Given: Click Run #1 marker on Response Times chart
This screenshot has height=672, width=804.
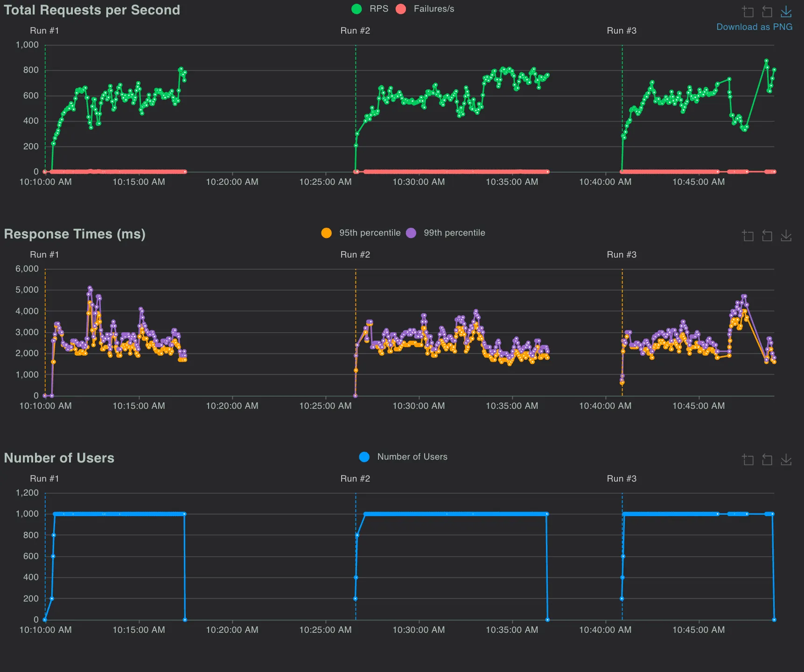Looking at the screenshot, I should [x=44, y=255].
